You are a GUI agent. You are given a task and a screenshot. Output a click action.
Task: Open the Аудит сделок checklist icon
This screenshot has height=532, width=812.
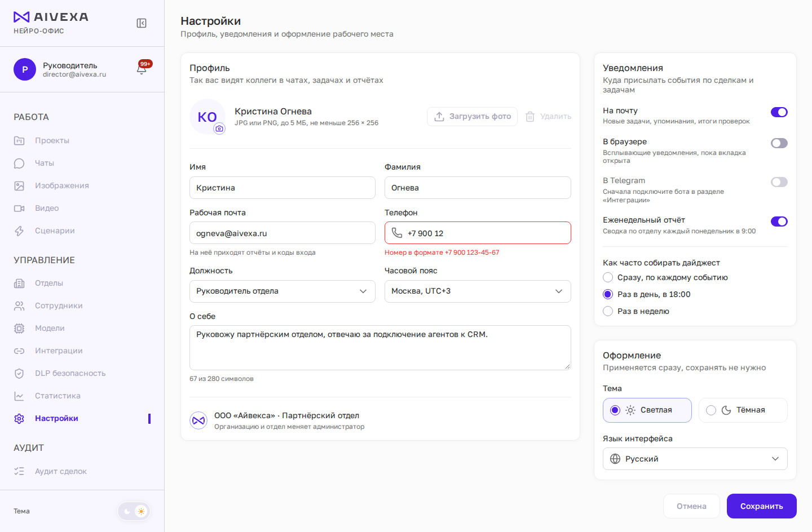(x=19, y=471)
